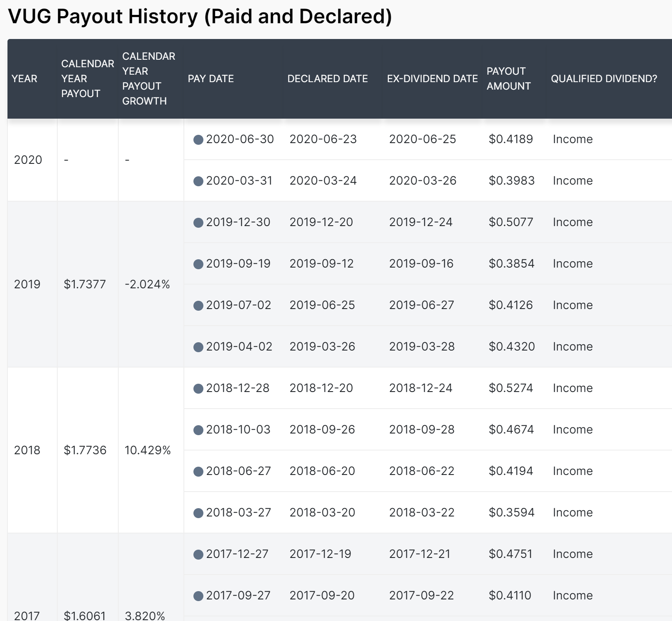This screenshot has height=621, width=672.
Task: Click the -2.024% payout growth value
Action: [147, 284]
